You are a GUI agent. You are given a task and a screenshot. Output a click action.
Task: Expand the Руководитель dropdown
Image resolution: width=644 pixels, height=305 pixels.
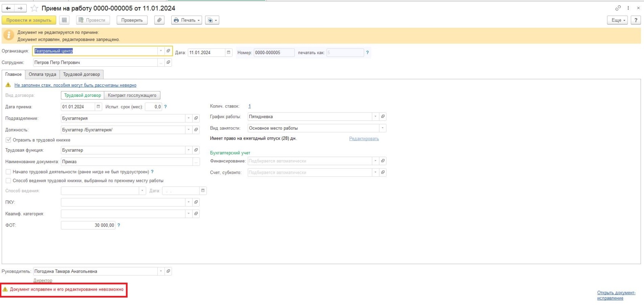pos(161,271)
